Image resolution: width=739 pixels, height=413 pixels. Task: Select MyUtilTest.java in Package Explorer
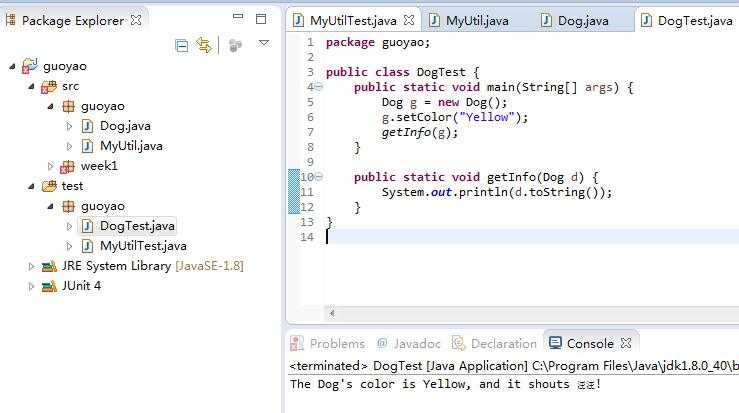coord(143,246)
